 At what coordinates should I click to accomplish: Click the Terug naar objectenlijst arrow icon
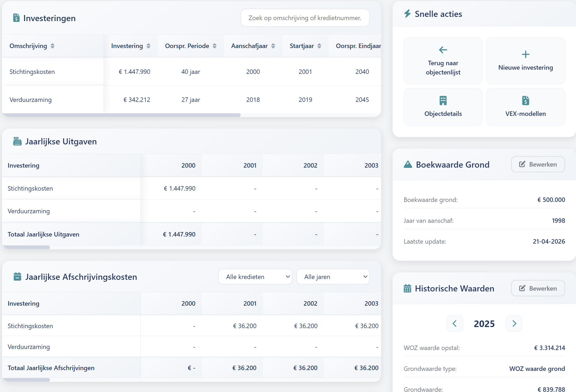point(443,50)
